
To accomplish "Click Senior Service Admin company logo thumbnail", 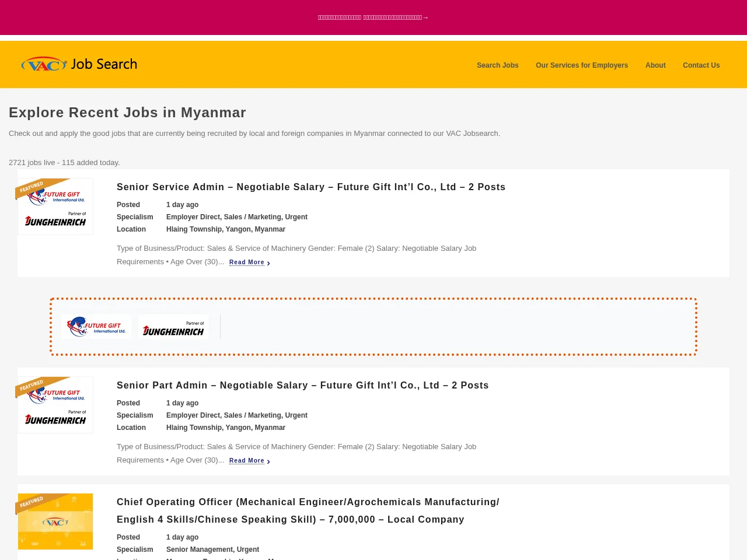I will 55,206.
